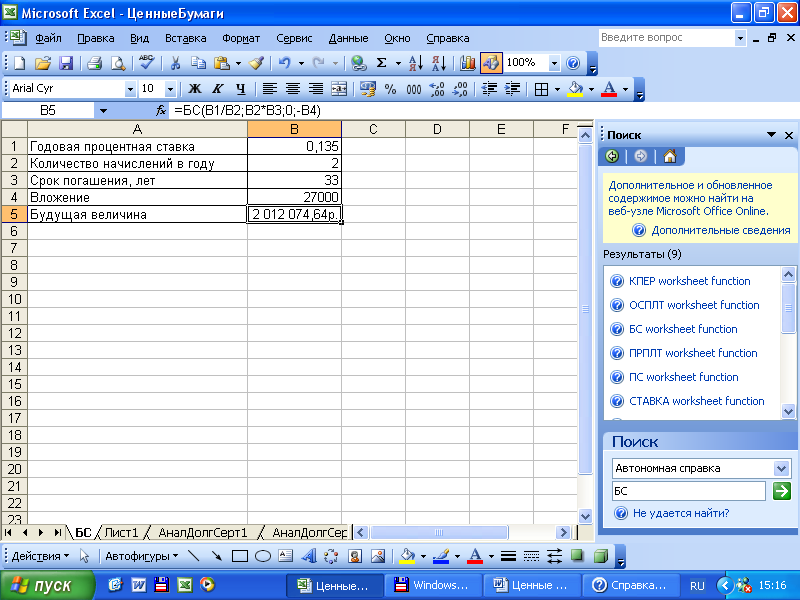This screenshot has width=800, height=600.
Task: Toggle left text alignment
Action: (x=269, y=89)
